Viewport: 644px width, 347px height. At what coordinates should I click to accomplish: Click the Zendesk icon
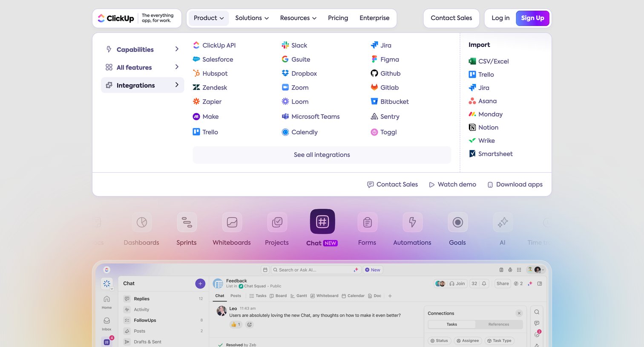196,87
